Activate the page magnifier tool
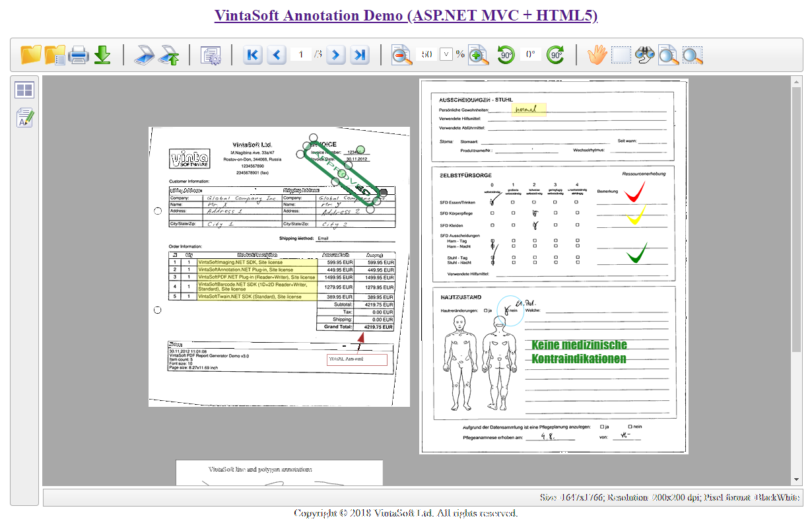The image size is (812, 531). tap(669, 55)
